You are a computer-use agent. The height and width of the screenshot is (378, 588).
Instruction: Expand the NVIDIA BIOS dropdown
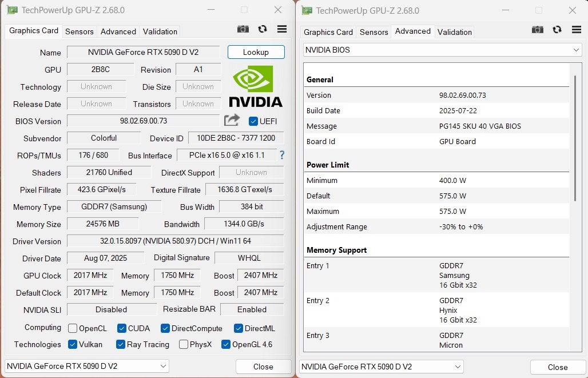click(x=442, y=50)
